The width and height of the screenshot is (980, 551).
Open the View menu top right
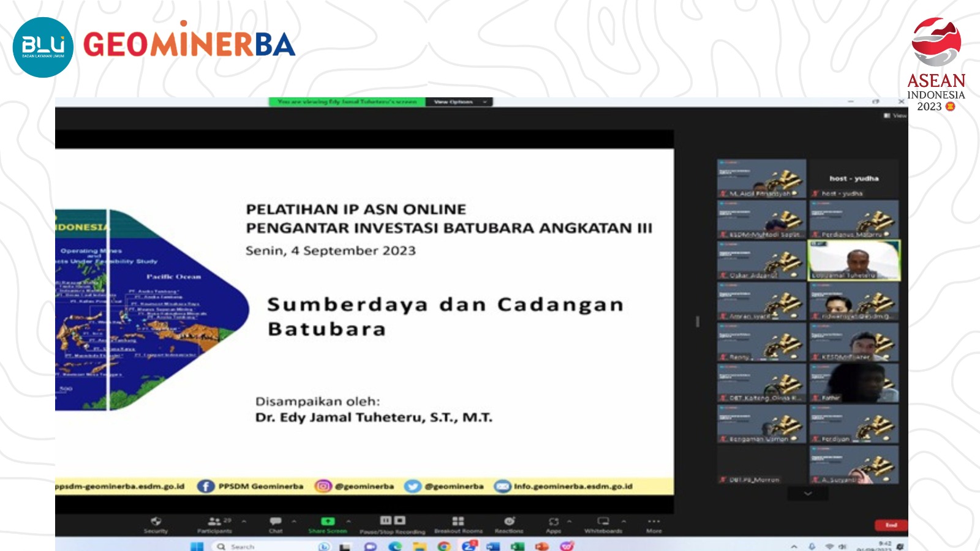[x=893, y=114]
